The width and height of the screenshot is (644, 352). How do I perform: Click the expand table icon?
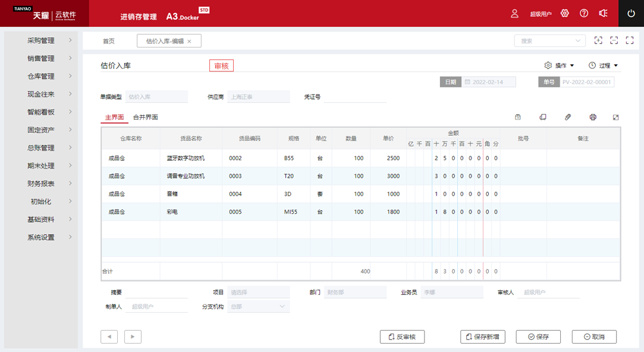pos(616,117)
